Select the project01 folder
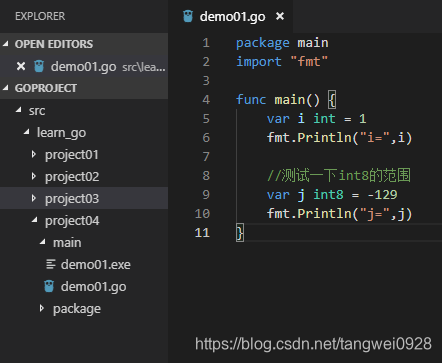Viewport: 442px width, 363px height. 72,155
